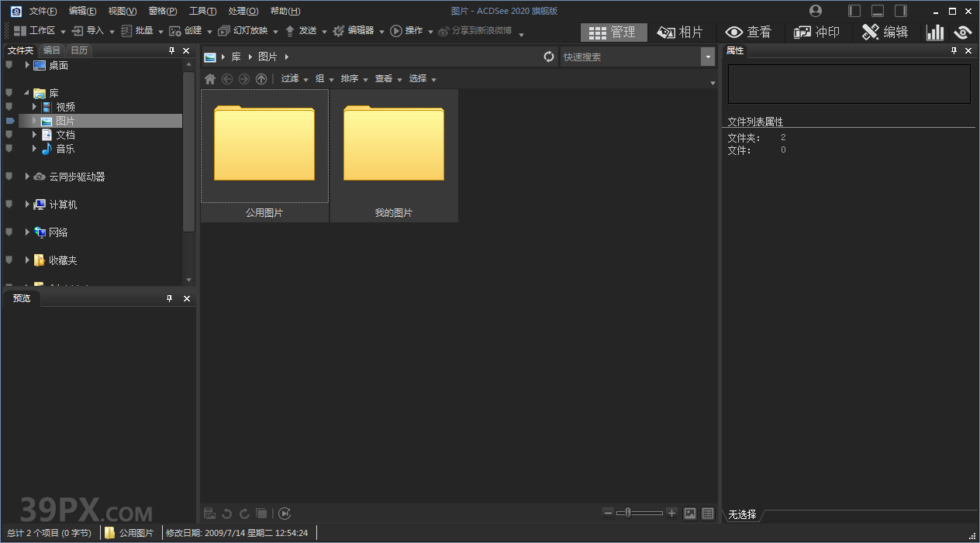
Task: Decrease thumbnail size with minus icon
Action: pos(608,513)
